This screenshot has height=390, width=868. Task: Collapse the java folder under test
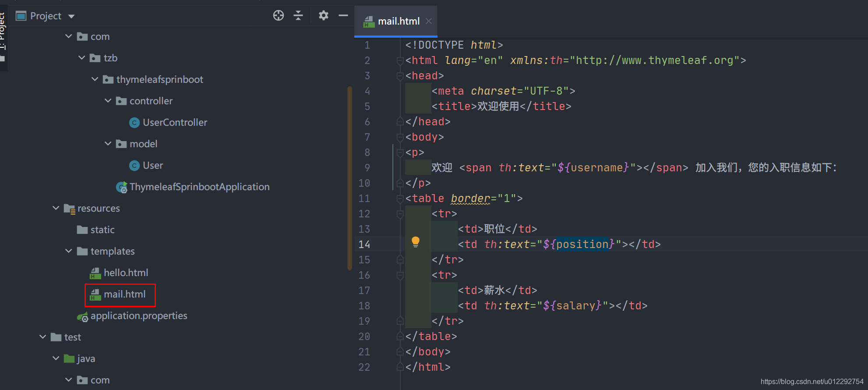tap(56, 358)
